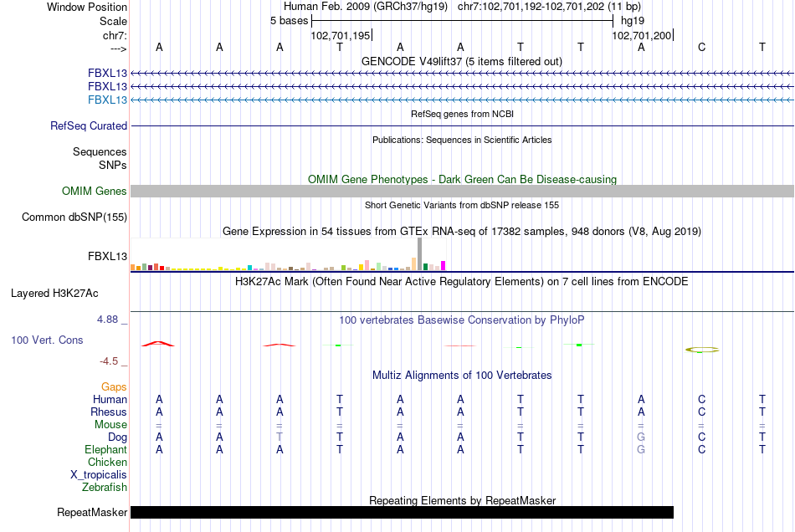Click 'Repeating Elements by RepeatMasker' title
This screenshot has width=795, height=532.
coord(462,500)
